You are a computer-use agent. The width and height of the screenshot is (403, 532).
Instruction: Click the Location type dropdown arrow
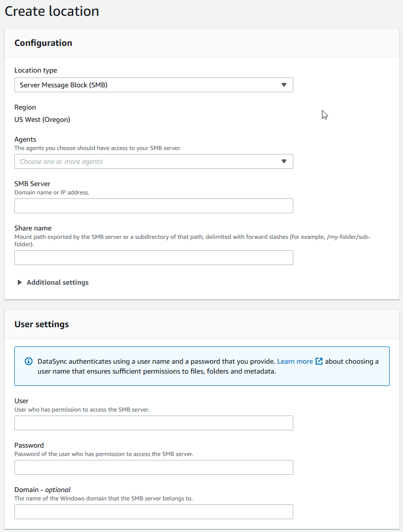click(284, 85)
